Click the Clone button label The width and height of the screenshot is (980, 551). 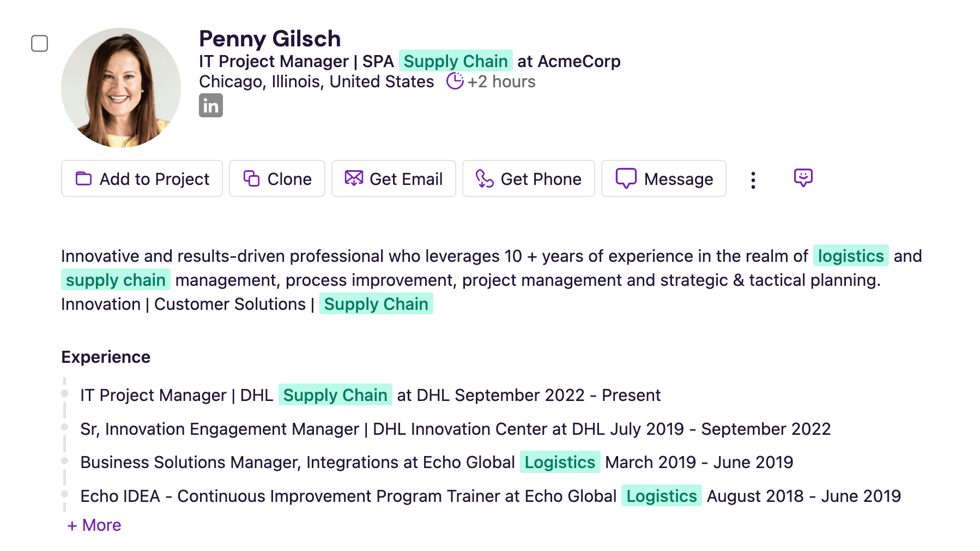click(289, 179)
